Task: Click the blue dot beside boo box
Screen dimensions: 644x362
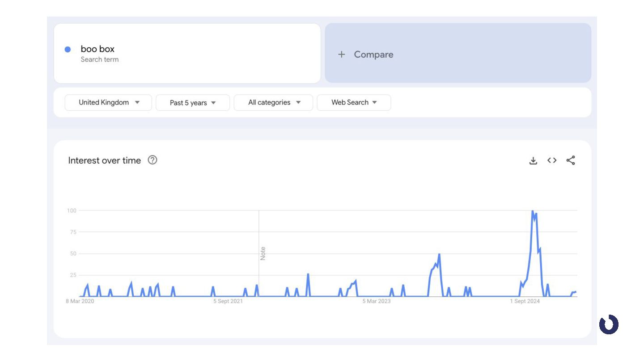Action: tap(68, 50)
